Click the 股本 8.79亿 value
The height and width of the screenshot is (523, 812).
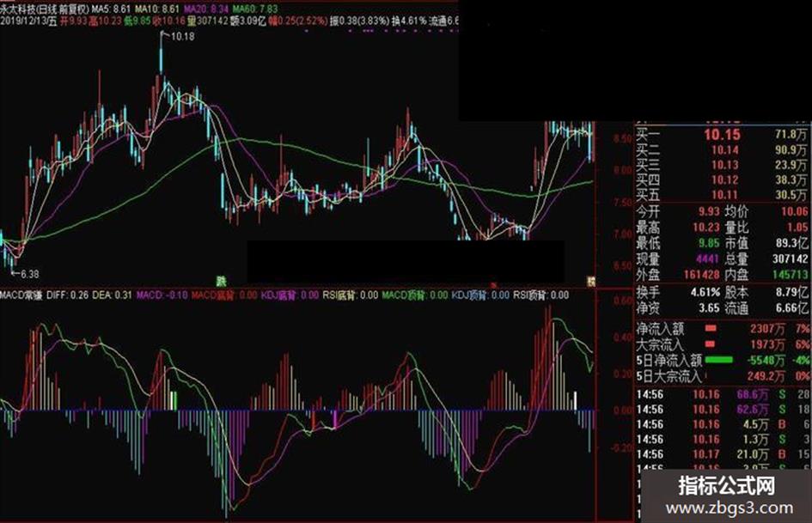(791, 293)
